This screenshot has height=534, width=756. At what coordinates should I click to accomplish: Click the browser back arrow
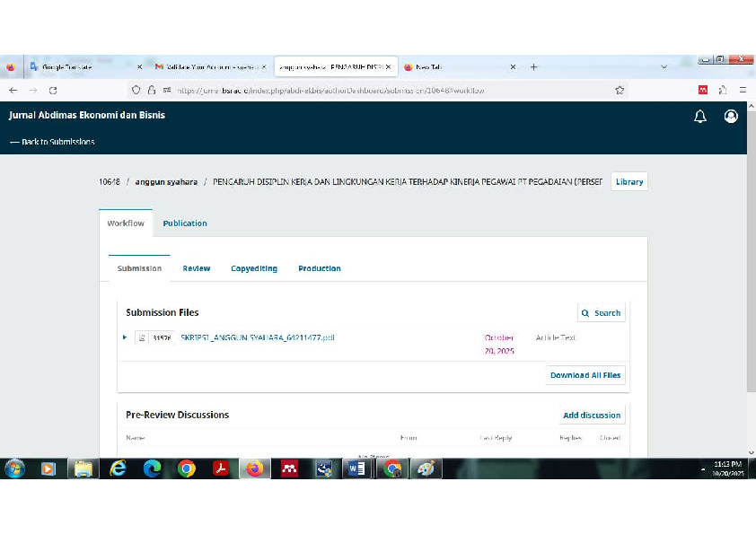13,90
